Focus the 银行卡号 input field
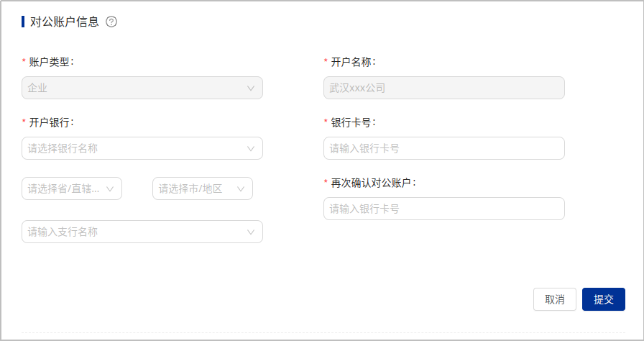 coord(443,149)
